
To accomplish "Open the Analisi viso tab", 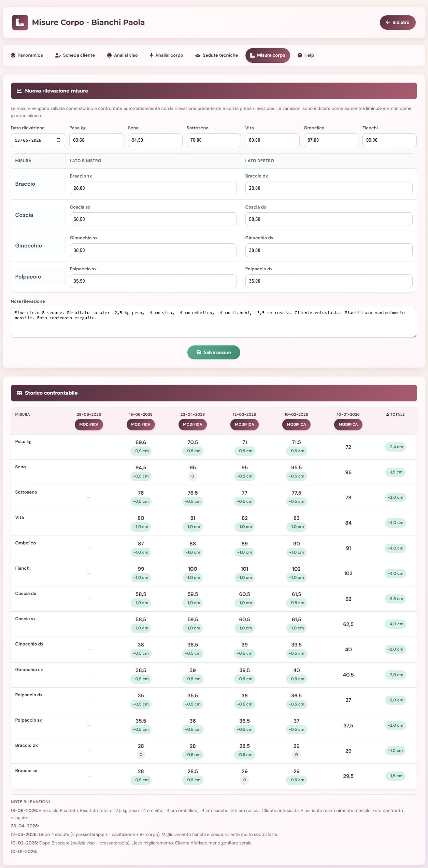I will pyautogui.click(x=123, y=55).
